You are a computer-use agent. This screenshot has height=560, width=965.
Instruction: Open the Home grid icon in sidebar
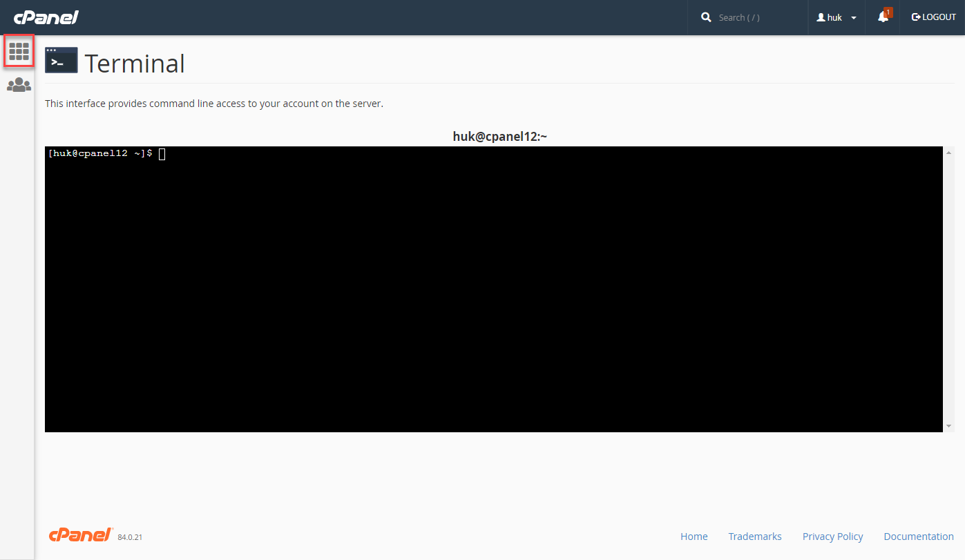pos(19,51)
